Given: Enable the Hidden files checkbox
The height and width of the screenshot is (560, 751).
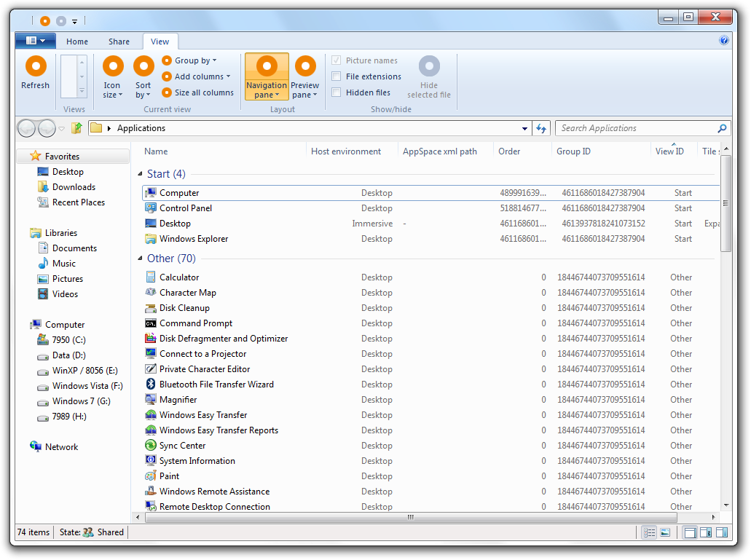Looking at the screenshot, I should [x=337, y=92].
